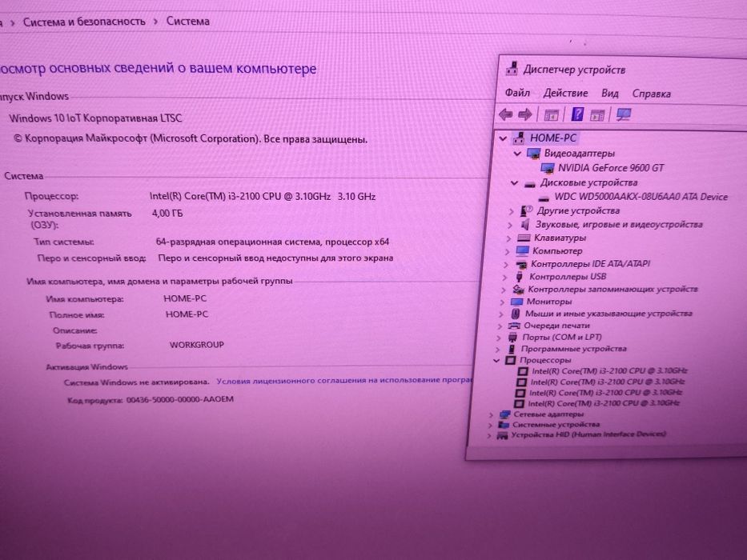
Task: Click the Другие устройства unknown device icon
Action: pos(527,210)
